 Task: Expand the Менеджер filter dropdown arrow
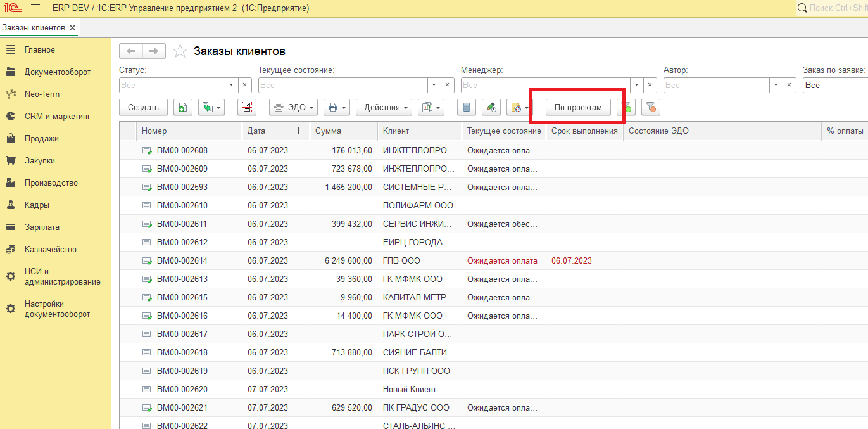[637, 85]
